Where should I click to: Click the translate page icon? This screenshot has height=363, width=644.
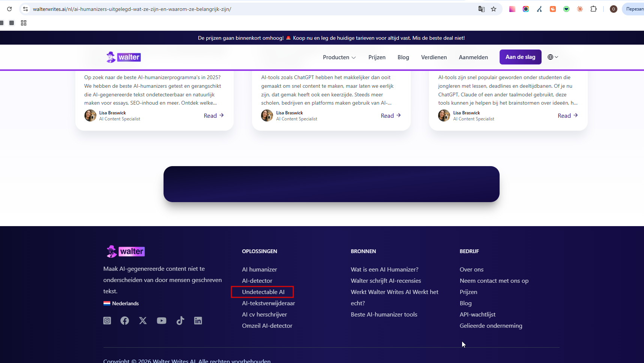pos(482,9)
